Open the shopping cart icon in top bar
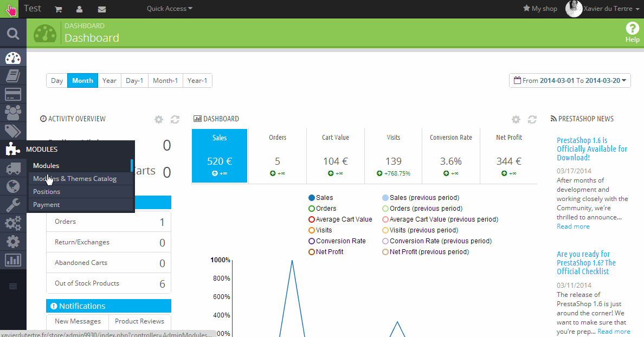 59,9
